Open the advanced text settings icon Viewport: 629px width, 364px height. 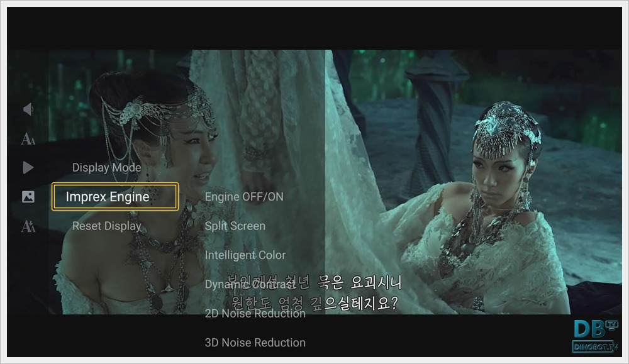[x=28, y=226]
